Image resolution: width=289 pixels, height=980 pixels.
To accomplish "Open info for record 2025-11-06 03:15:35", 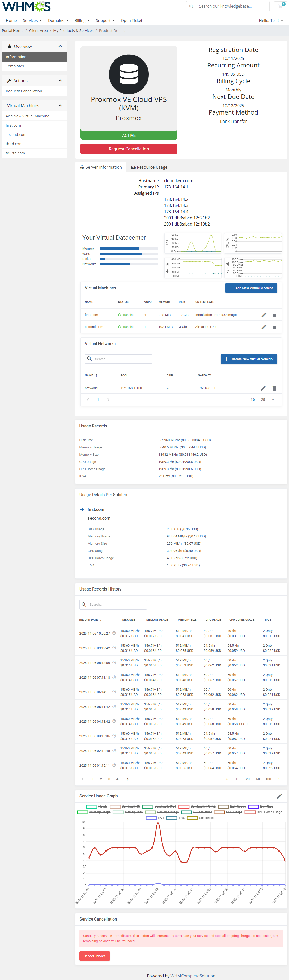I will tap(114, 736).
